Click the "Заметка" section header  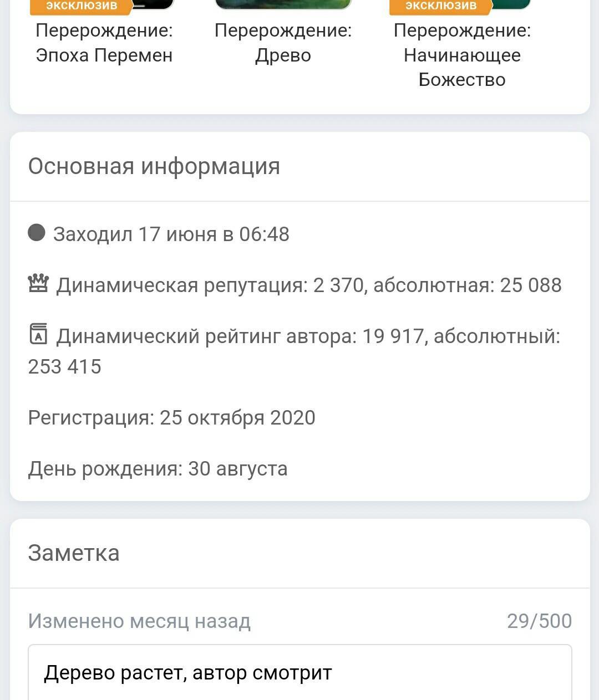74,553
